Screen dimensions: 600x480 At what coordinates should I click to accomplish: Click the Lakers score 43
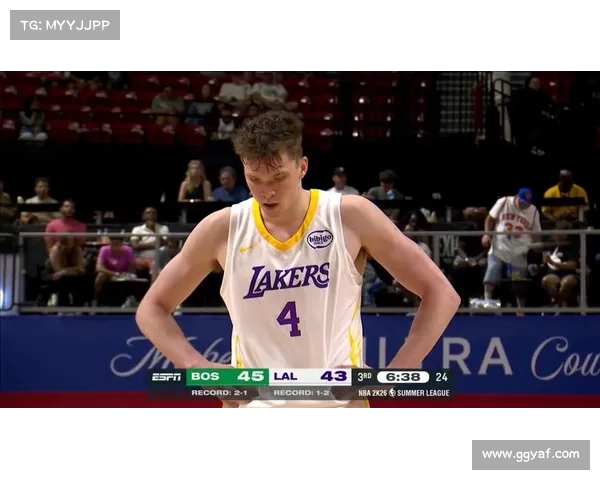tap(334, 377)
